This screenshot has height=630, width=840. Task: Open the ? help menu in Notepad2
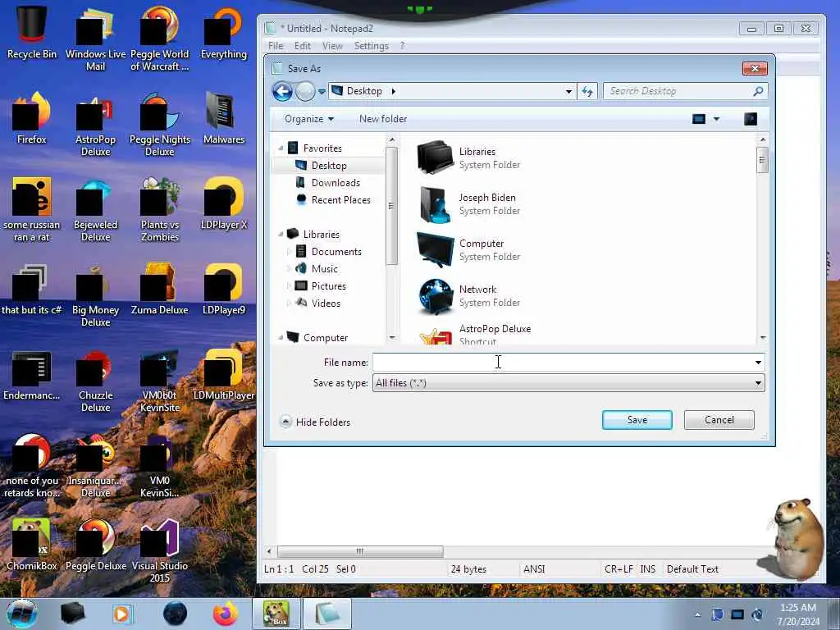point(402,46)
